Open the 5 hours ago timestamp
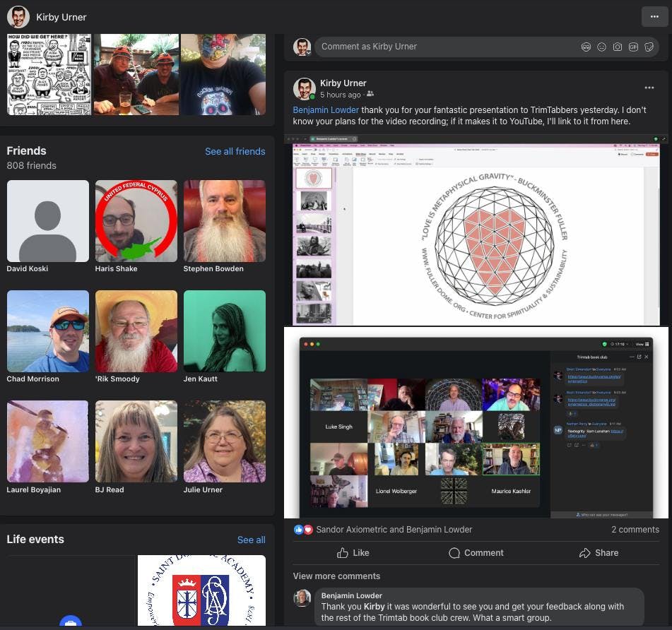 click(341, 95)
